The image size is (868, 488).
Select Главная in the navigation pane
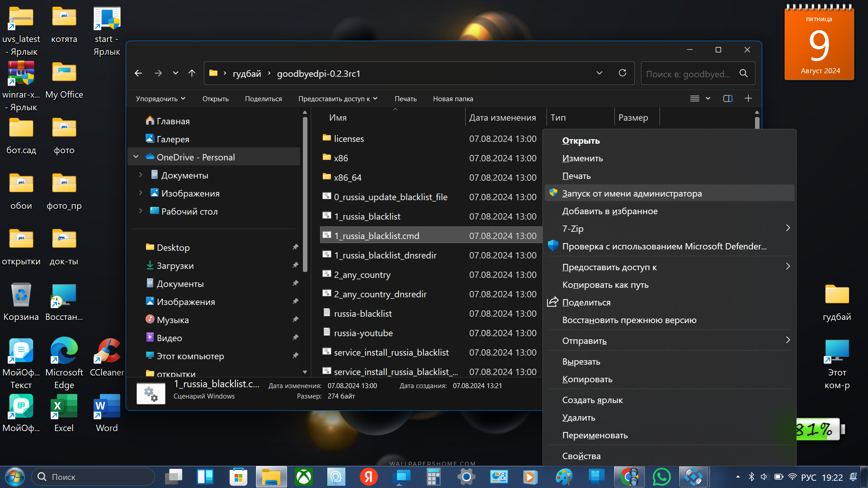point(167,121)
